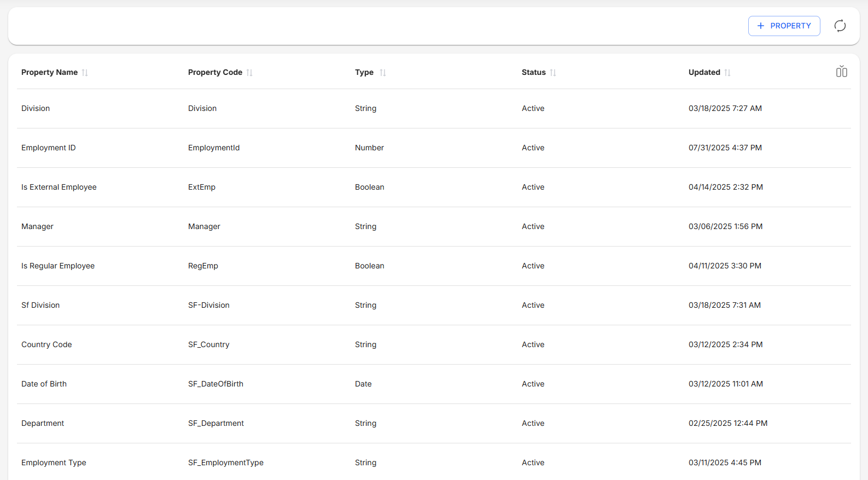The height and width of the screenshot is (480, 868).
Task: Select the SF_EmploymentType code cell
Action: 226,463
